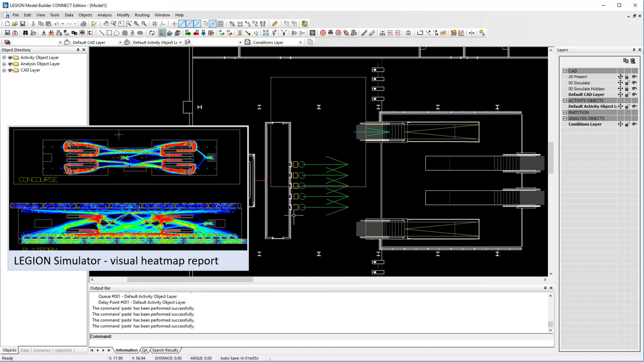Switch to the Scenarios tab
644x362 pixels.
[x=42, y=350]
